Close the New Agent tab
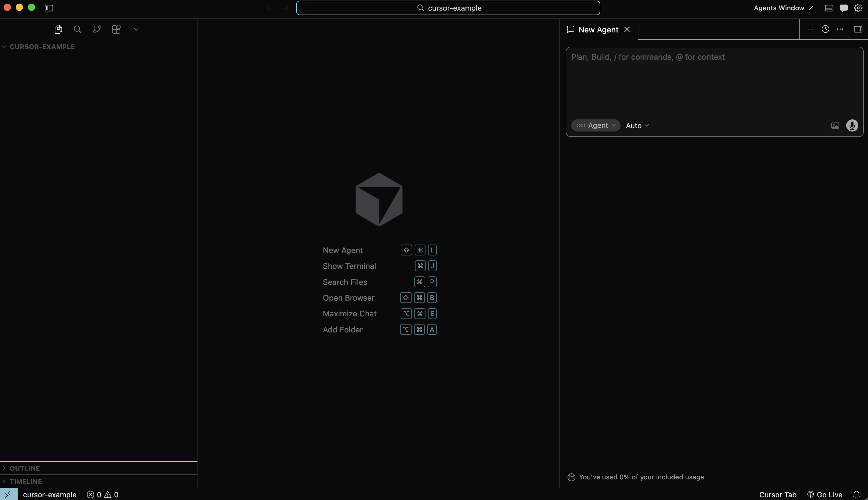This screenshot has width=868, height=500. 627,29
